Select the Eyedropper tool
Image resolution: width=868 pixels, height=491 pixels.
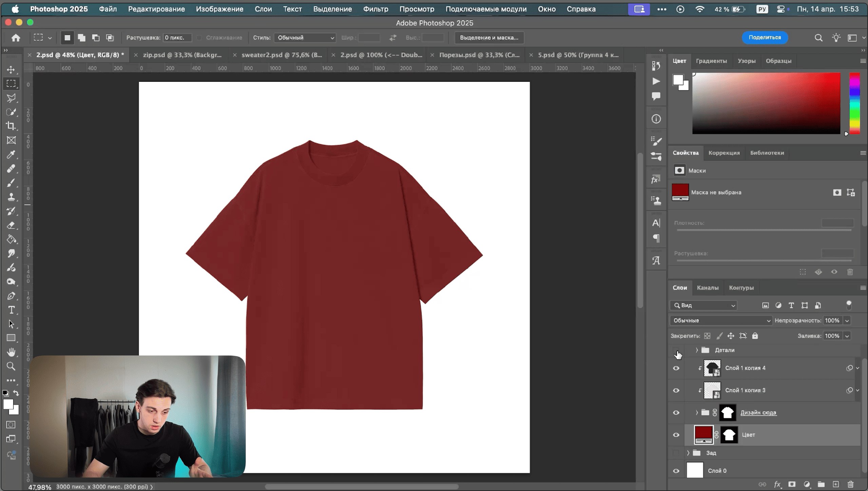(11, 154)
